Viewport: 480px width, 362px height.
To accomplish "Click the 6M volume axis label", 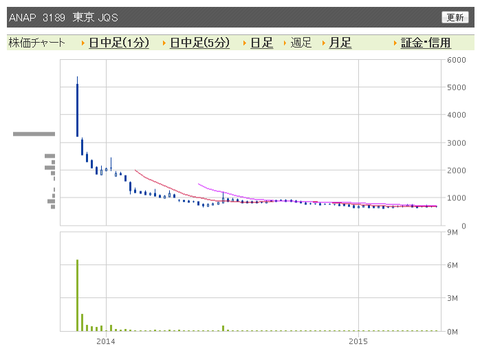I will [452, 265].
